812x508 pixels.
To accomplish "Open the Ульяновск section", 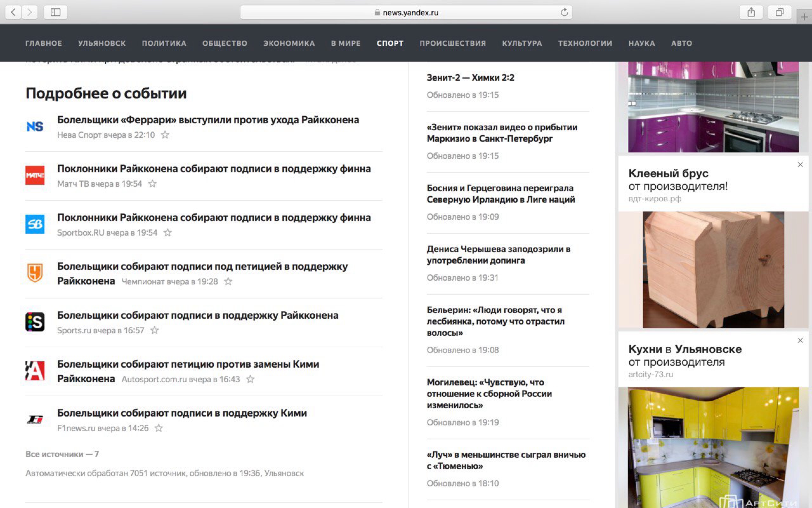I will [102, 43].
